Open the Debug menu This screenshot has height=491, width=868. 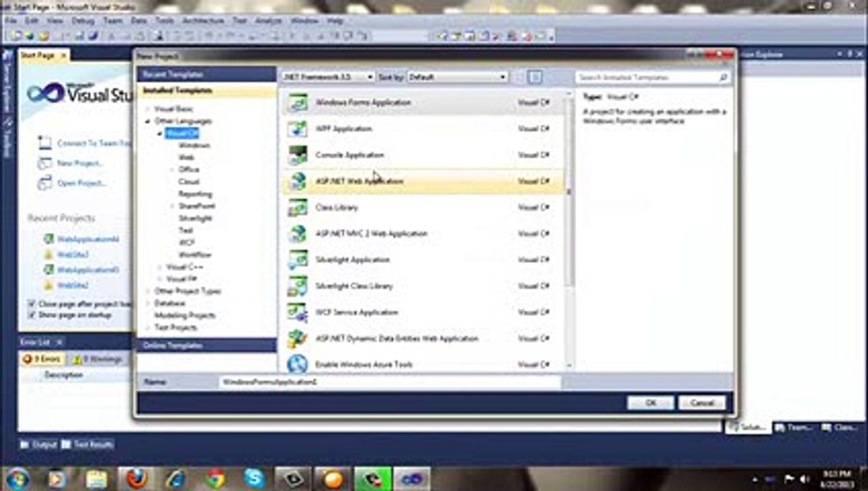coord(83,20)
